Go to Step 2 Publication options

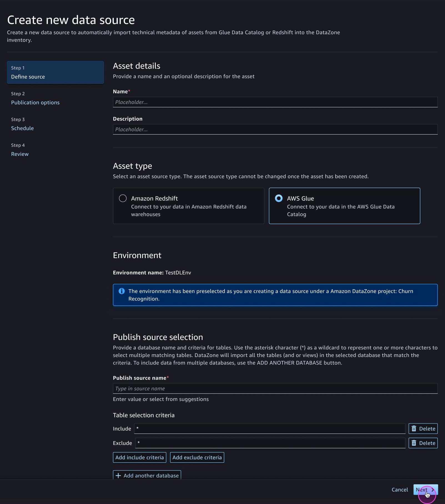click(x=35, y=103)
